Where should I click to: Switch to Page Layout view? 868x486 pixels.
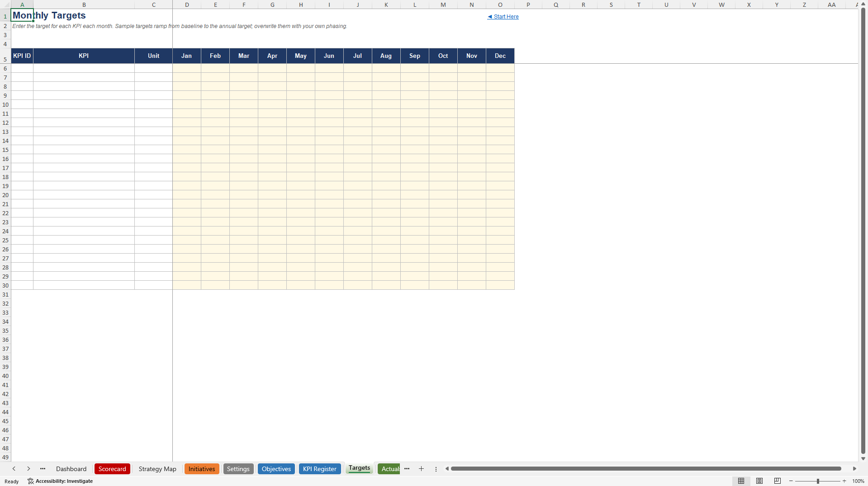[x=759, y=481]
